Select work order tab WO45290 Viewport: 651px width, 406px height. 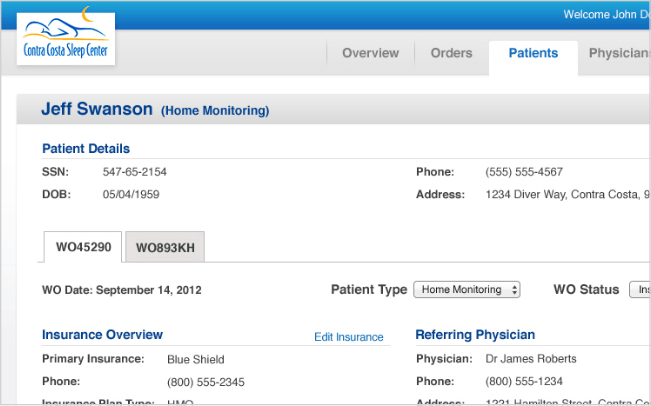83,247
